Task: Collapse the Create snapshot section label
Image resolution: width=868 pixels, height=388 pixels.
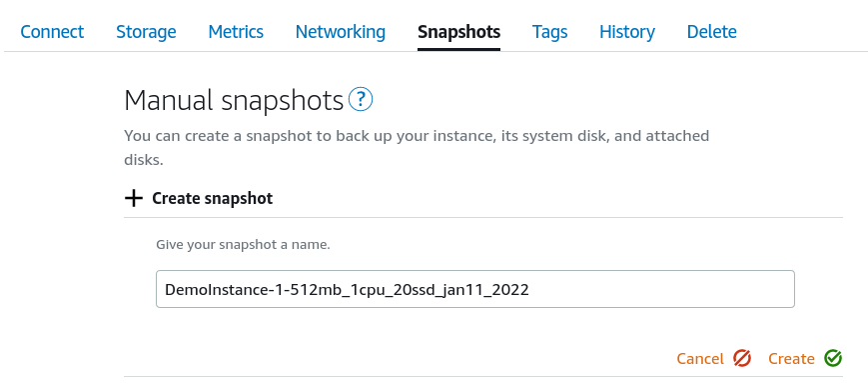Action: 213,198
